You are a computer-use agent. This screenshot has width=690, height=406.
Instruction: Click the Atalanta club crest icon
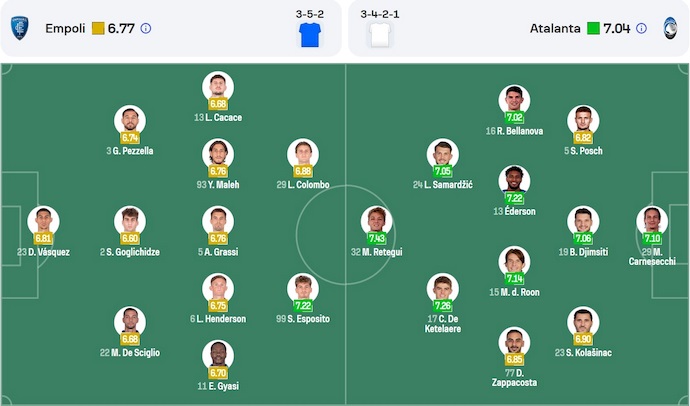(x=670, y=28)
